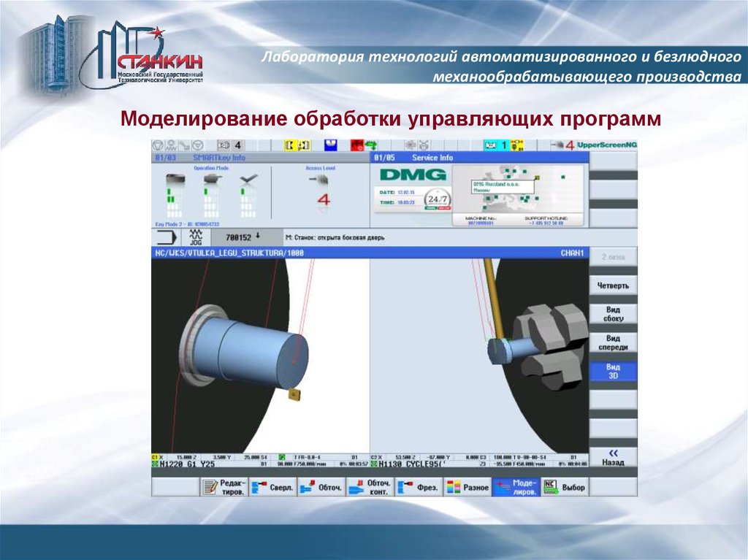Activate the Моделиров. simulation softkey

click(516, 487)
